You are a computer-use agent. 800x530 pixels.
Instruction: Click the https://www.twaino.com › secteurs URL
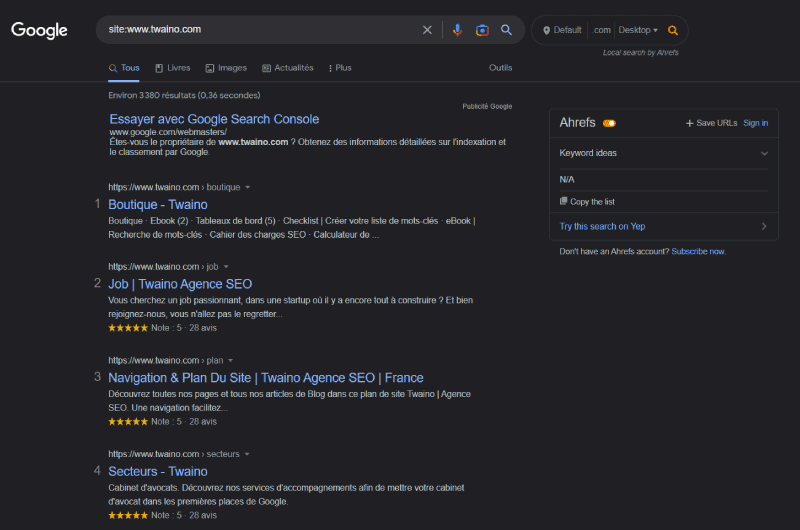(173, 454)
